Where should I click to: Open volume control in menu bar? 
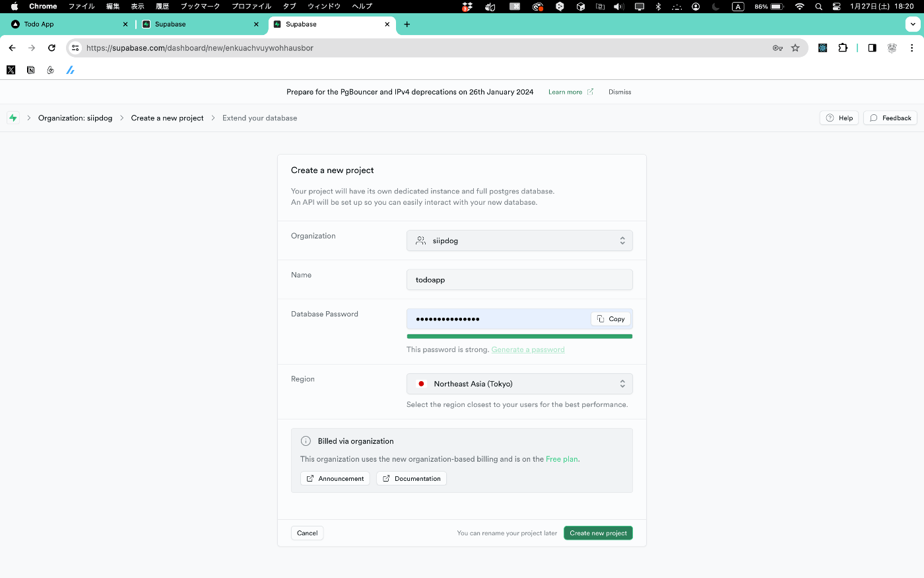[618, 6]
